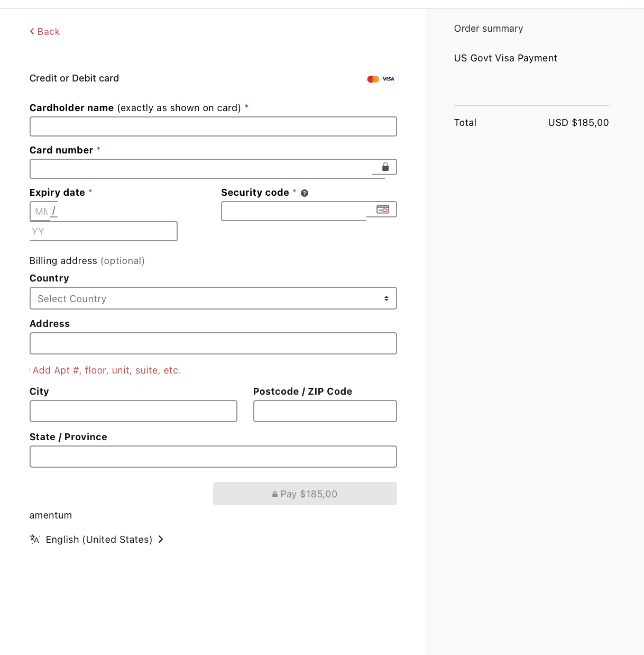Click the Visa logo icon
The height and width of the screenshot is (655, 644).
[x=389, y=79]
